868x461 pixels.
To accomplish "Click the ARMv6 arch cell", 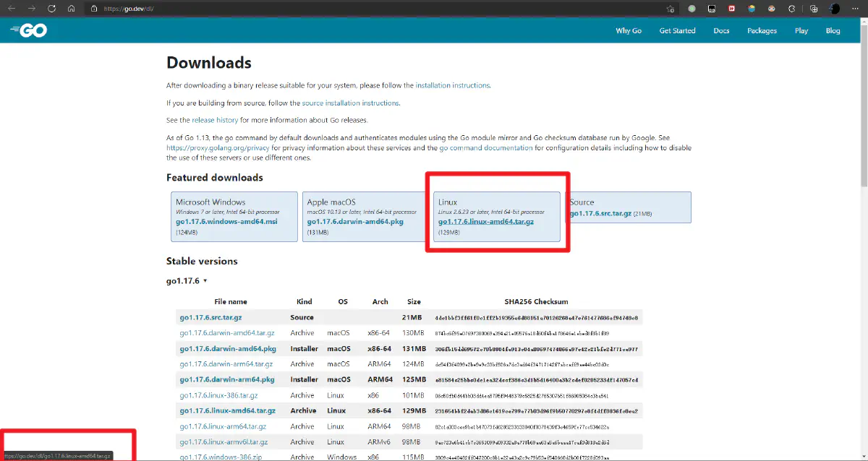I will [x=380, y=441].
